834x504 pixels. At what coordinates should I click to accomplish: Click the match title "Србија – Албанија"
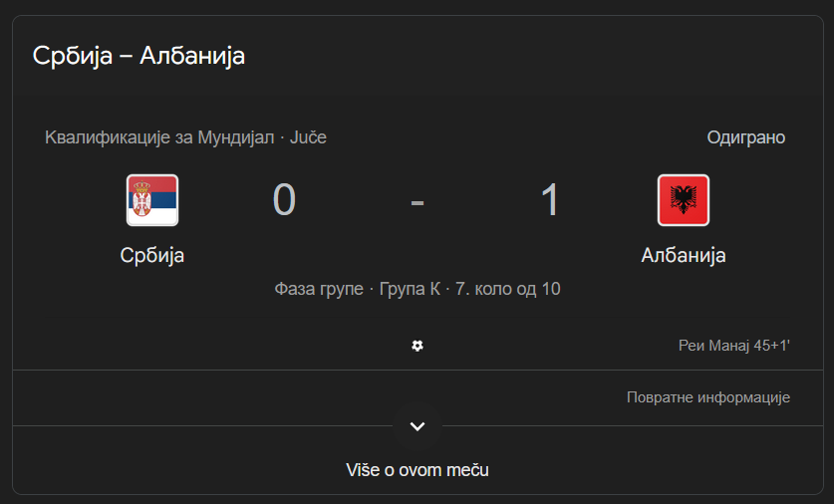tap(139, 56)
